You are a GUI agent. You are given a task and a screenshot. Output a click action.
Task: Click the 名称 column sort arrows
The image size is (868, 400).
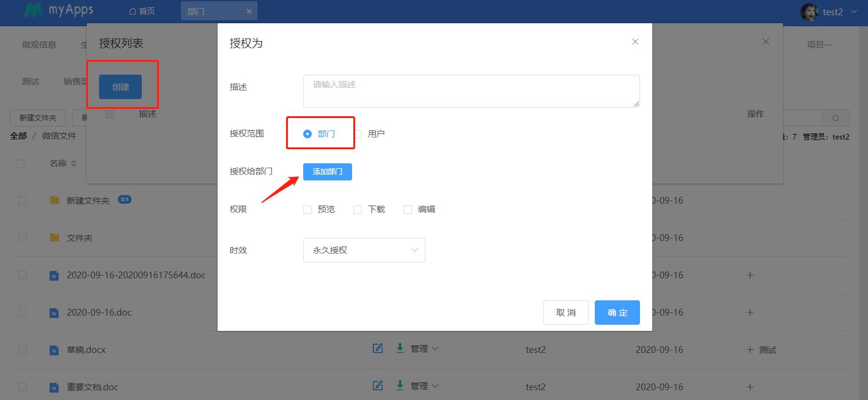coord(74,164)
